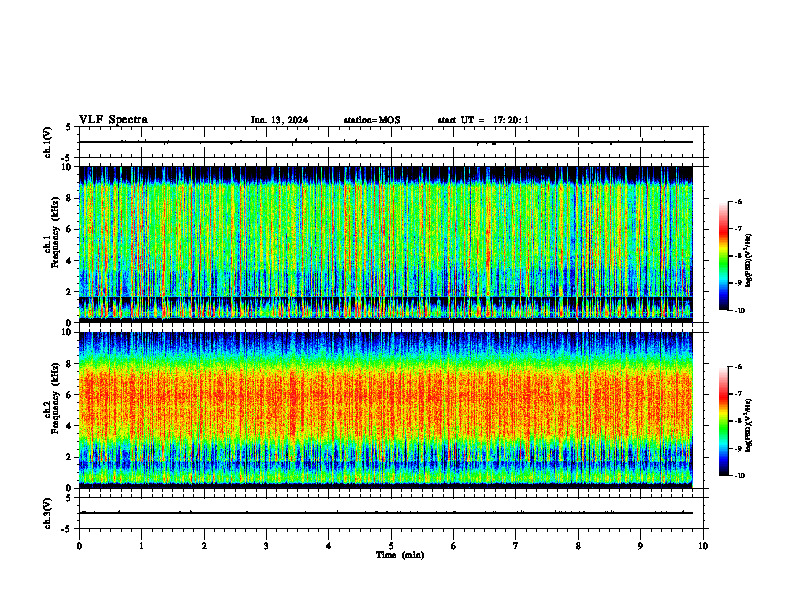The height and width of the screenshot is (612, 792).
Task: Click time axis tick label "9"
Action: 640,546
